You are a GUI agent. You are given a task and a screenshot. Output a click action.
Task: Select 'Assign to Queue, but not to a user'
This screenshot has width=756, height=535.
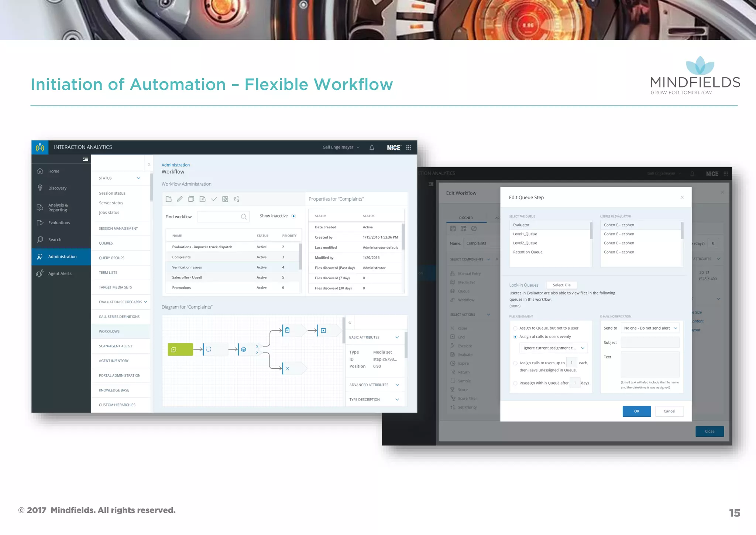(x=515, y=328)
